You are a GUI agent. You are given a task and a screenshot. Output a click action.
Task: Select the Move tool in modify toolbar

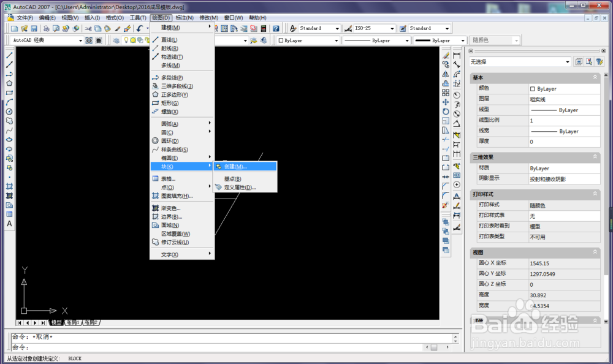[x=446, y=102]
